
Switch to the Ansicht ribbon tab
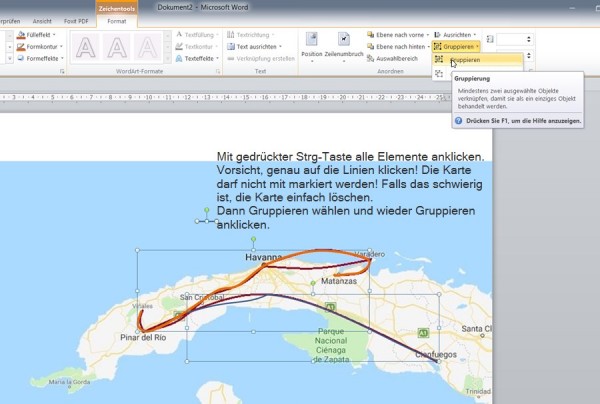[42, 21]
